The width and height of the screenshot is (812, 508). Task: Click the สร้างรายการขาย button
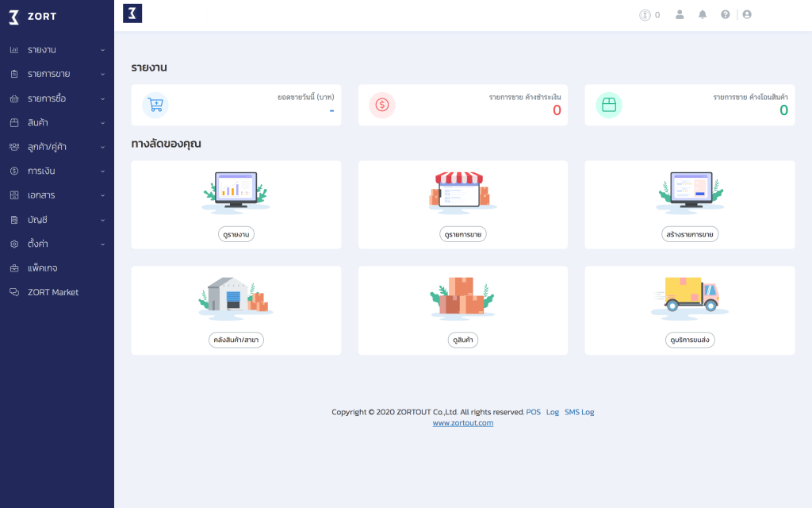pyautogui.click(x=689, y=234)
